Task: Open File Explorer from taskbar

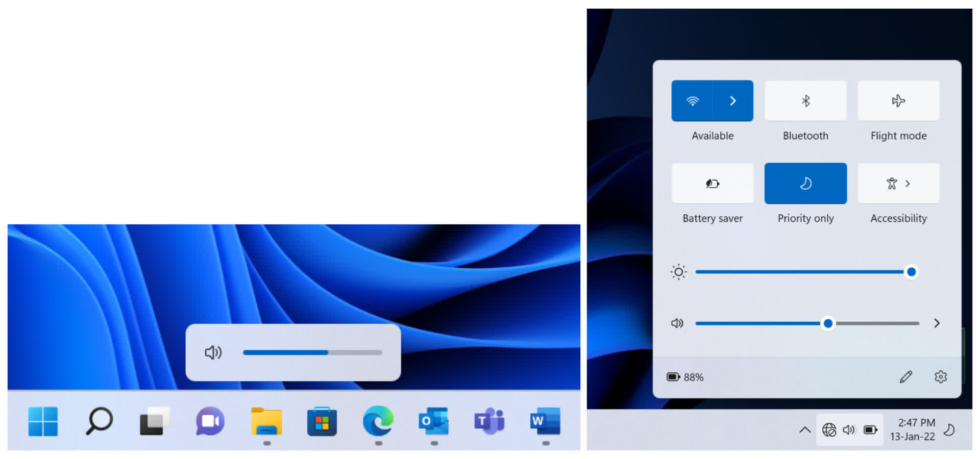Action: [266, 421]
